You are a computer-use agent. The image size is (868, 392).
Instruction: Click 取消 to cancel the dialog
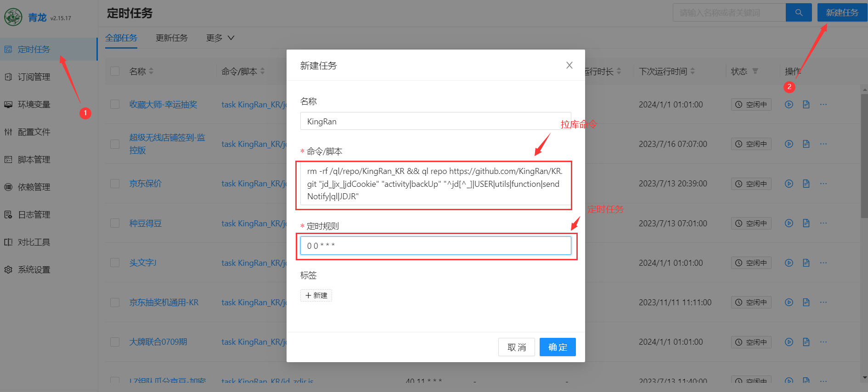(516, 347)
